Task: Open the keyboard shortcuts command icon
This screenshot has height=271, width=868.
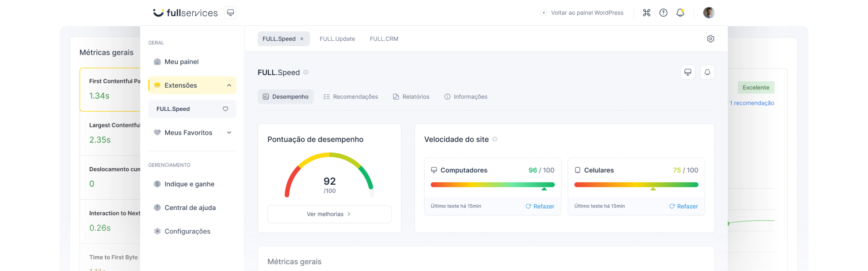Action: pyautogui.click(x=646, y=13)
